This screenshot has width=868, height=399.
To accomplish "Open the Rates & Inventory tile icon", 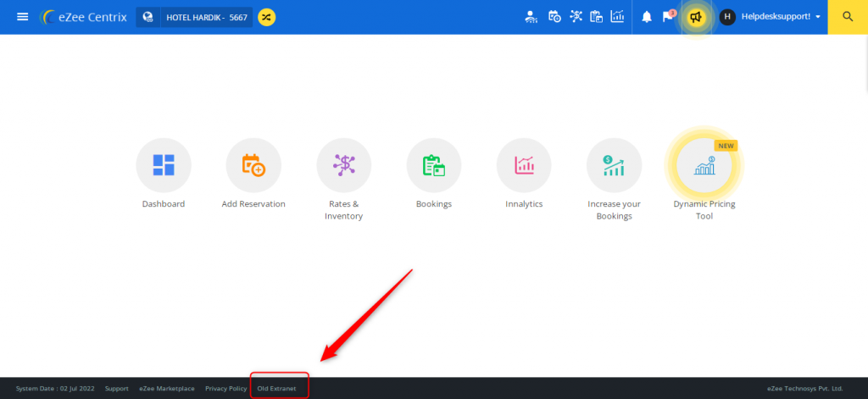I will 344,165.
